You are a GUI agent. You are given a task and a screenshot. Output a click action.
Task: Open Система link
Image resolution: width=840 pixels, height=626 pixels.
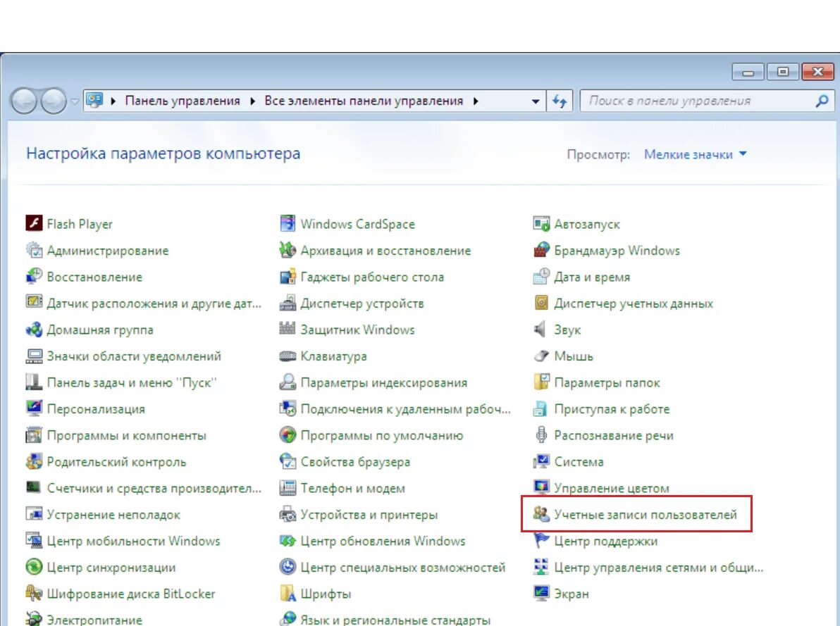click(579, 462)
